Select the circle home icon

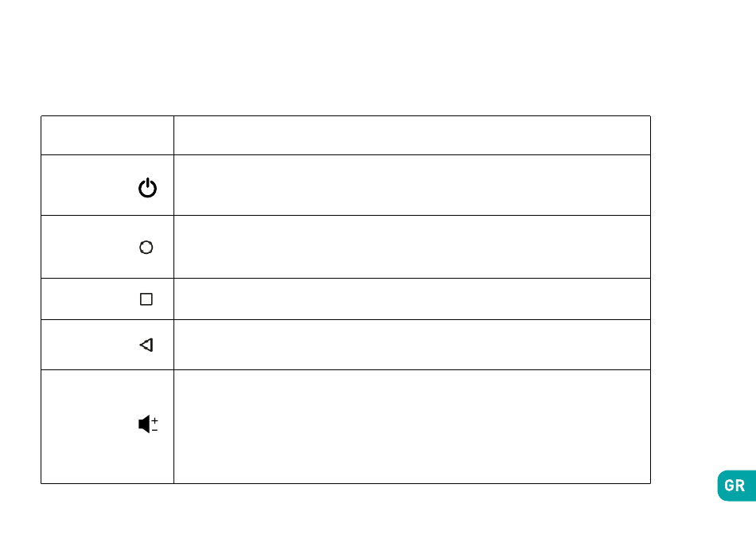tap(146, 248)
